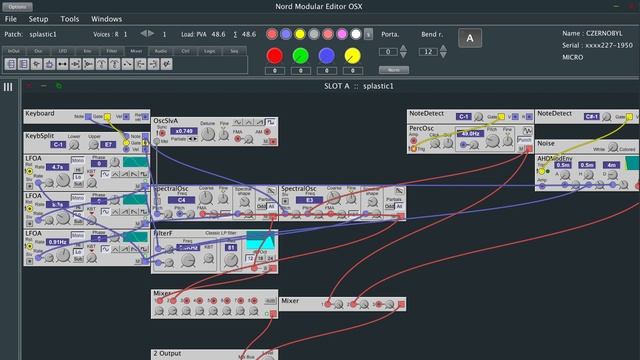Image resolution: width=640 pixels, height=360 pixels.
Task: Click the Keyboard module Vel output connector
Action: [x=127, y=117]
